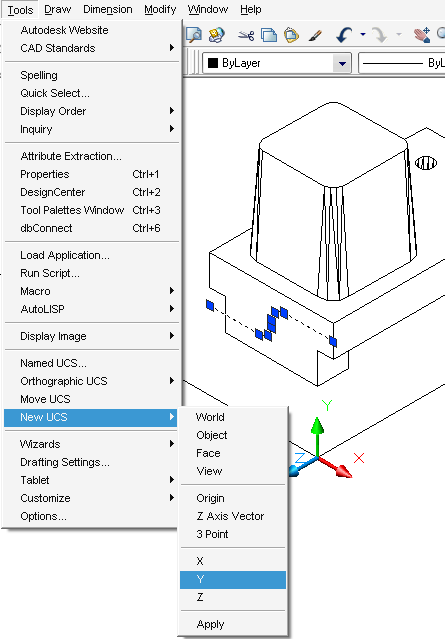This screenshot has width=445, height=639.
Task: Click the UCS icon origin in drawing
Action: 317,457
